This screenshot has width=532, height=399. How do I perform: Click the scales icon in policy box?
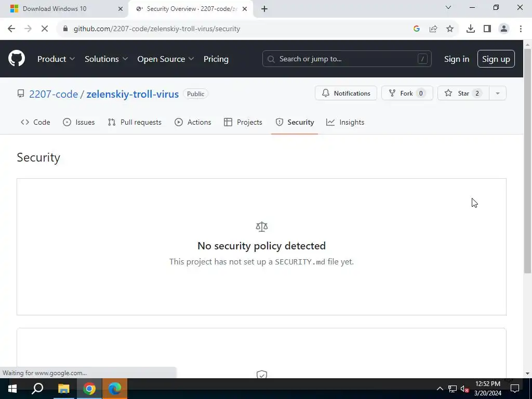point(262,227)
